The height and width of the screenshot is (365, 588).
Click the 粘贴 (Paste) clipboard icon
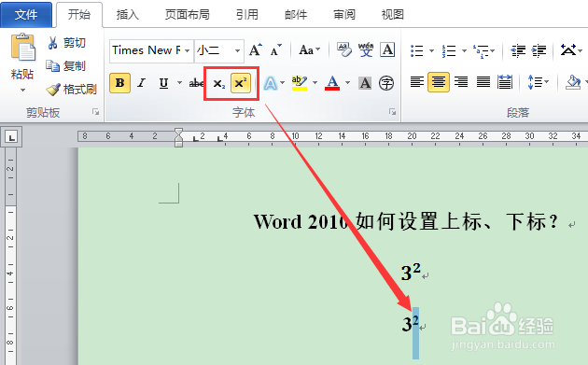[22, 48]
